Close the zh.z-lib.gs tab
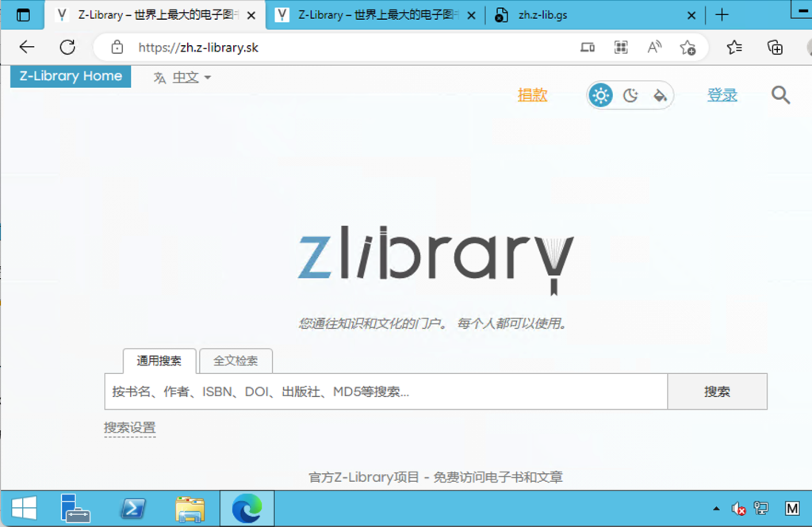The height and width of the screenshot is (527, 812). point(691,16)
